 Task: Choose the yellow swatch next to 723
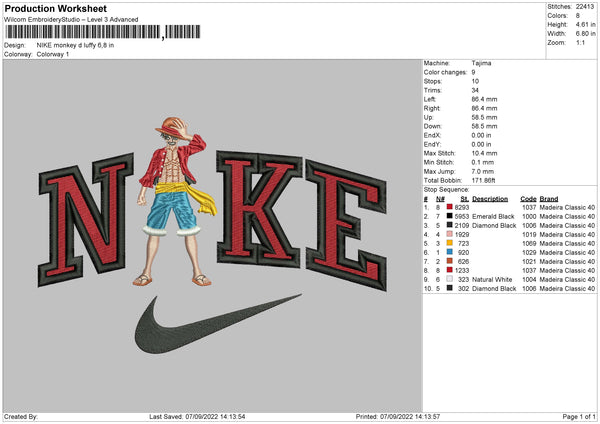pyautogui.click(x=450, y=243)
